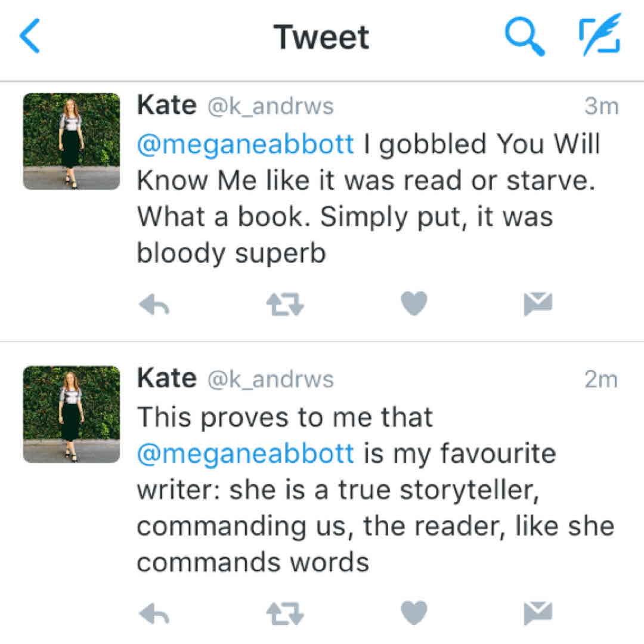Screen dimensions: 644x644
Task: Tap the @k_andrws handle on second tweet
Action: [270, 379]
